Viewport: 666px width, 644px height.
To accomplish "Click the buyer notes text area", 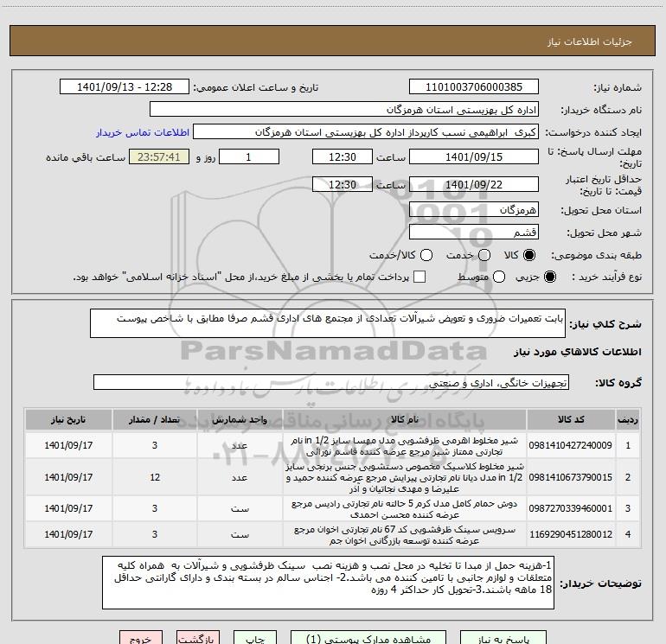I will coord(328,583).
